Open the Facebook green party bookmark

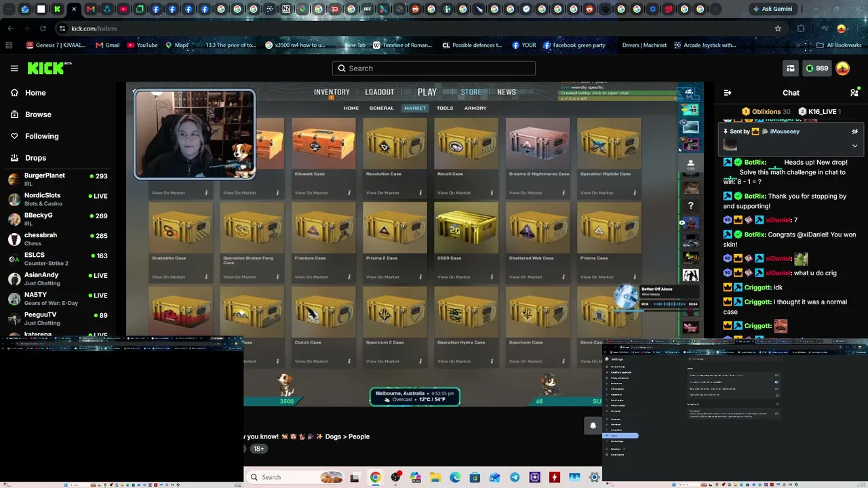pos(574,45)
